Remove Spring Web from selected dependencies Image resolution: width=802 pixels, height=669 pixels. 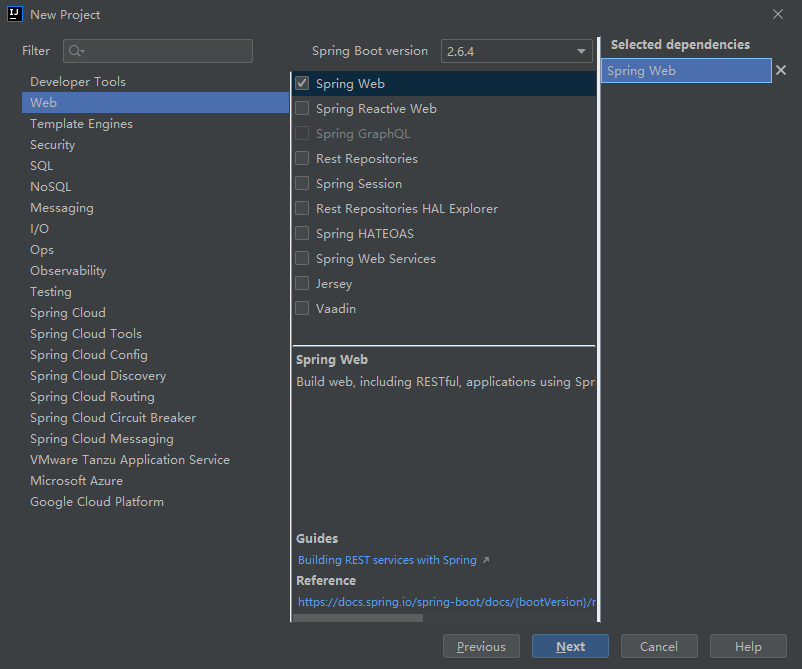point(781,70)
